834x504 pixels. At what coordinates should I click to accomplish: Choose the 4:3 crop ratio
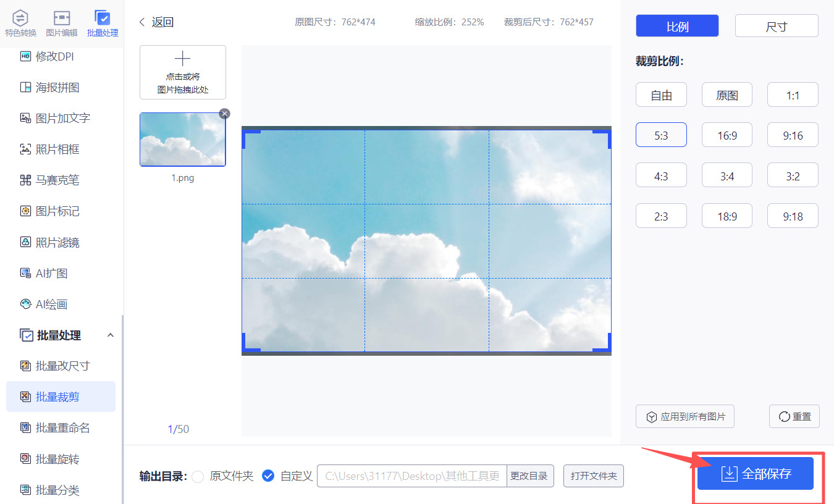661,175
